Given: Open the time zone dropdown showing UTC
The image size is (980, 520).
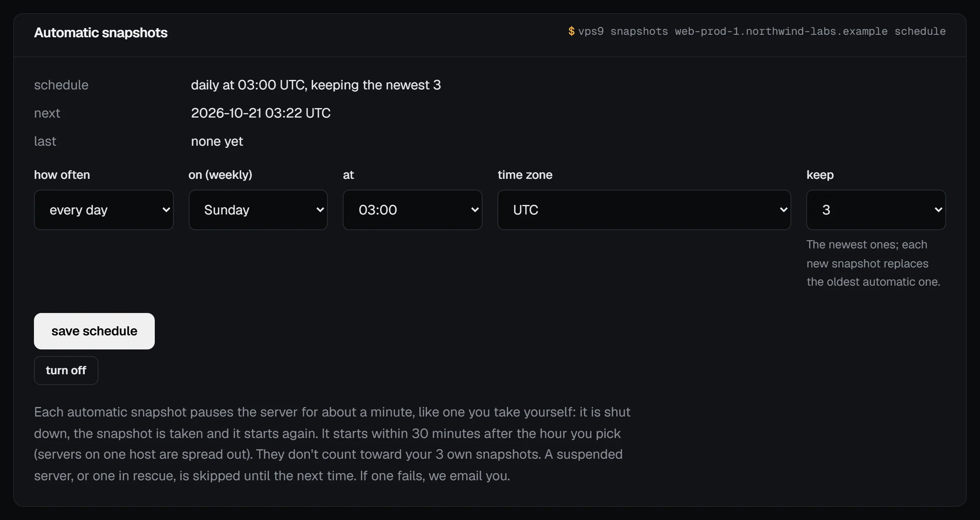Looking at the screenshot, I should [644, 210].
